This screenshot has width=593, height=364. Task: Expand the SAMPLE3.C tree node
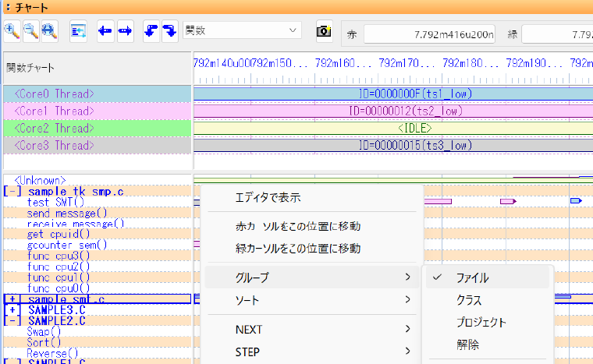point(12,310)
